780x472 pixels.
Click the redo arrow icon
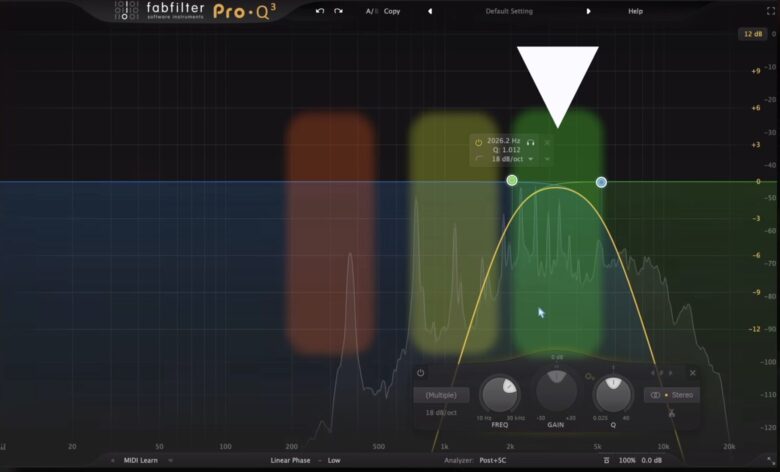[339, 11]
